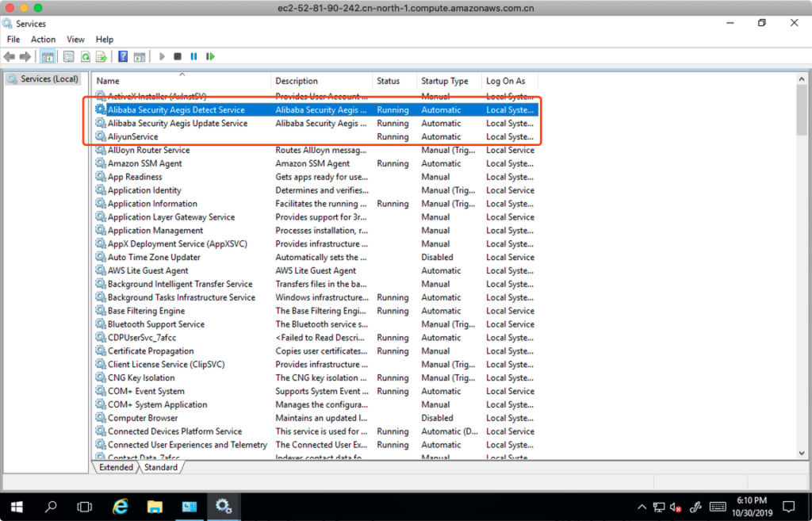Switch to the Extended tab

coord(116,468)
